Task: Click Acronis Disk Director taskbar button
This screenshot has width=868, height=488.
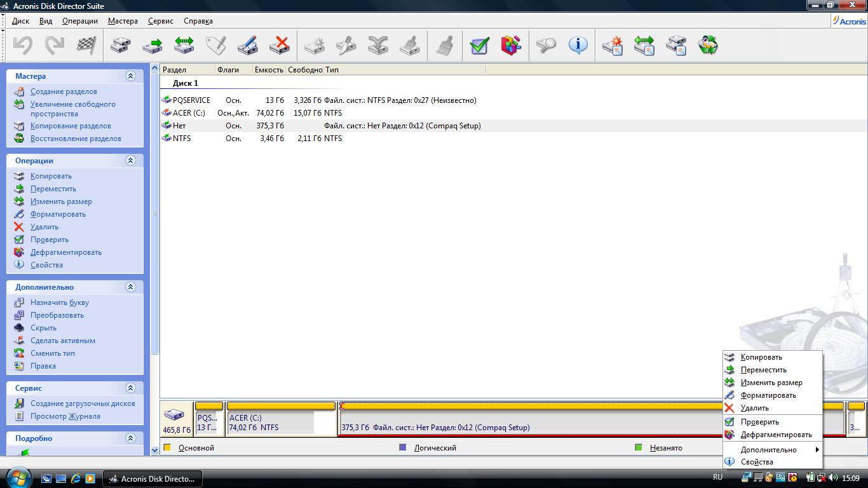Action: coord(153,478)
